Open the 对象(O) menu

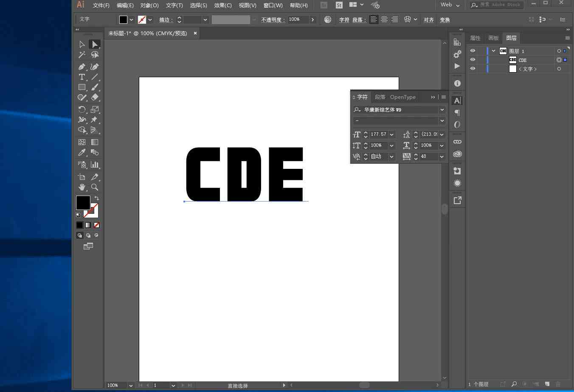pos(149,6)
